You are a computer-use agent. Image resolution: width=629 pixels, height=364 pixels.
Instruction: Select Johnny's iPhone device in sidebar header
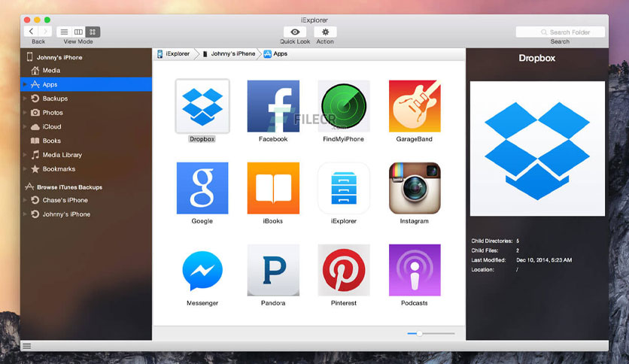coord(55,57)
